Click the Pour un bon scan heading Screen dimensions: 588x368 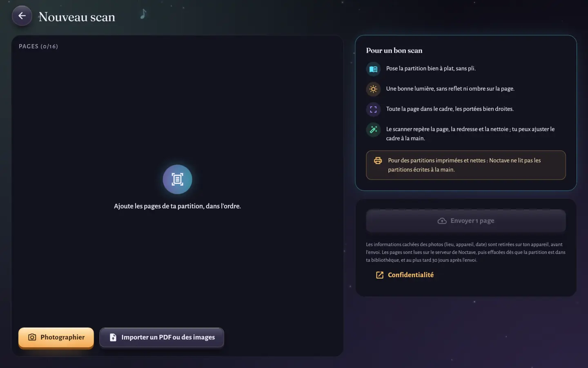[394, 50]
